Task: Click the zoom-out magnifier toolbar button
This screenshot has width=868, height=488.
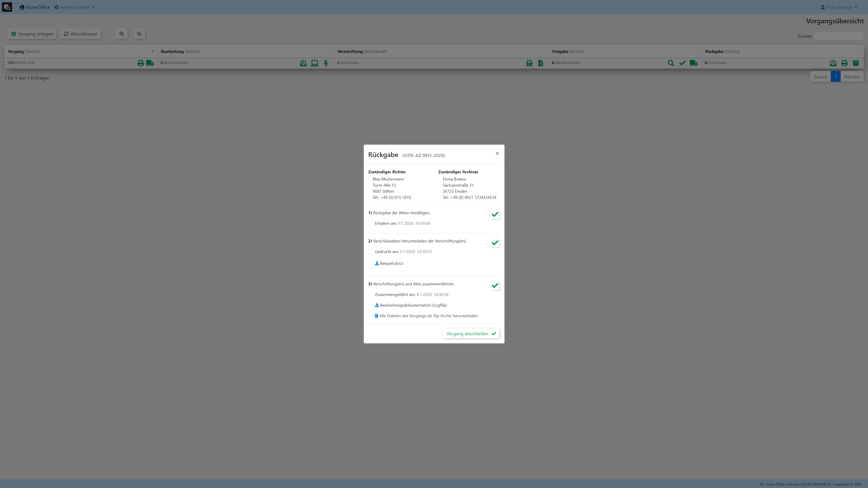Action: (139, 34)
